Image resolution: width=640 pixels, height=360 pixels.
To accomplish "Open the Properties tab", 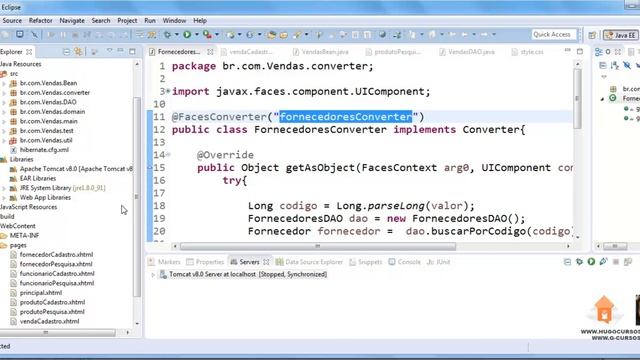I will [x=205, y=262].
